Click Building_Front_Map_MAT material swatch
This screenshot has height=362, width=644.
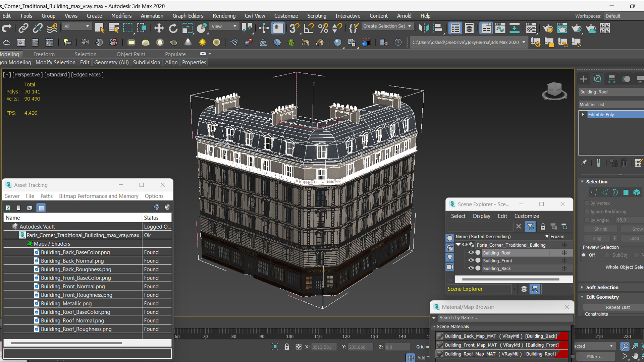click(440, 345)
